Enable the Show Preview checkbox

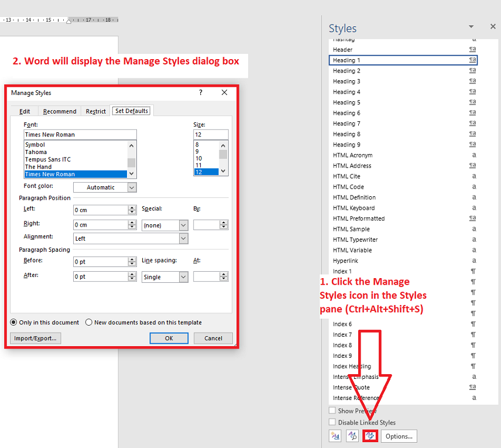coord(332,411)
